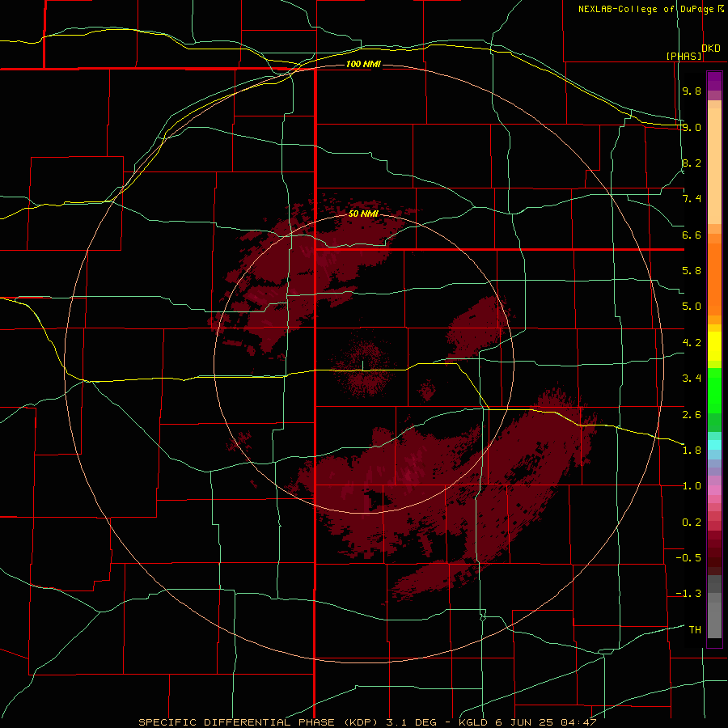The height and width of the screenshot is (728, 728).
Task: Select the 0.2 scale value
Action: point(692,523)
